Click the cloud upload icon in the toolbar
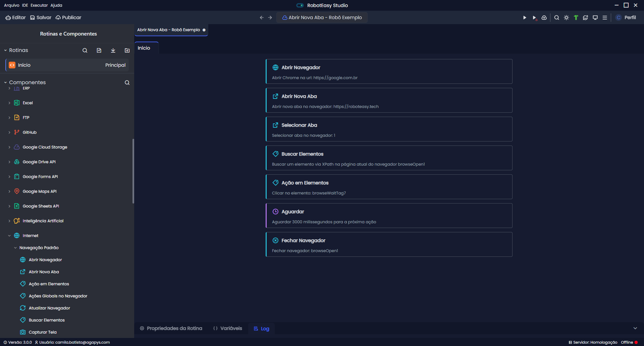Viewport: 644px width, 346px height. (x=544, y=18)
